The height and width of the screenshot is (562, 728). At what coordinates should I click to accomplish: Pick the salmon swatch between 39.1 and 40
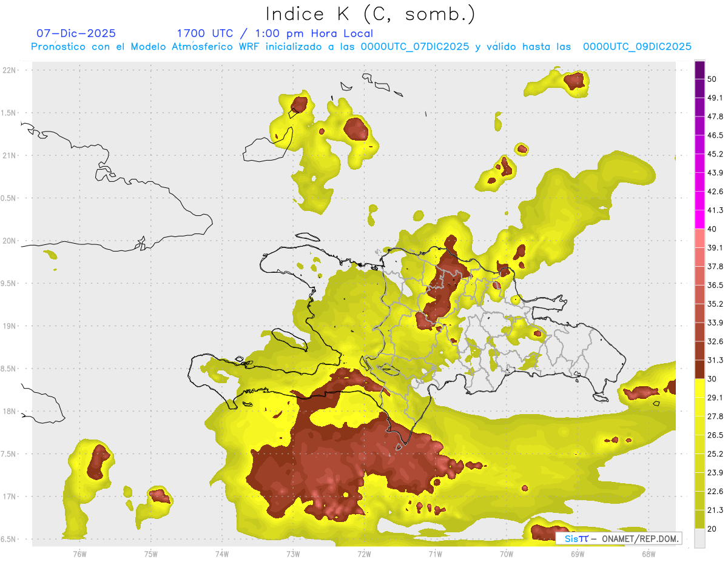pos(699,238)
